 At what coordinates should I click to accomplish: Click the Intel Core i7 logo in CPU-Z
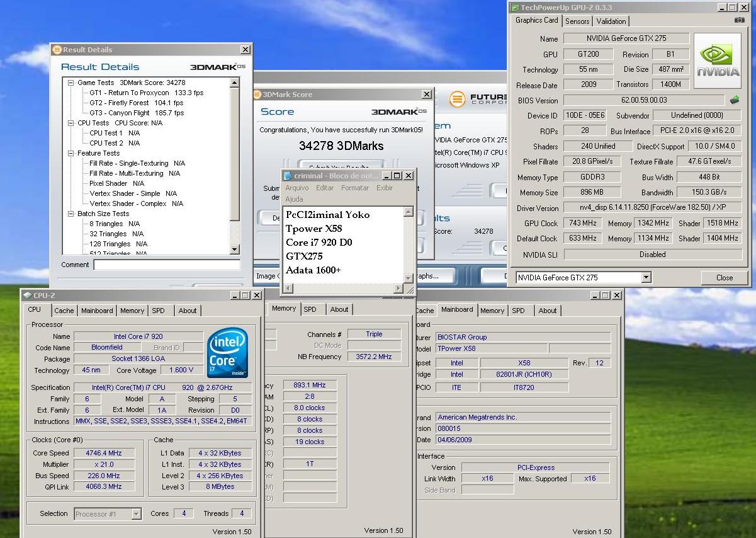pos(228,353)
